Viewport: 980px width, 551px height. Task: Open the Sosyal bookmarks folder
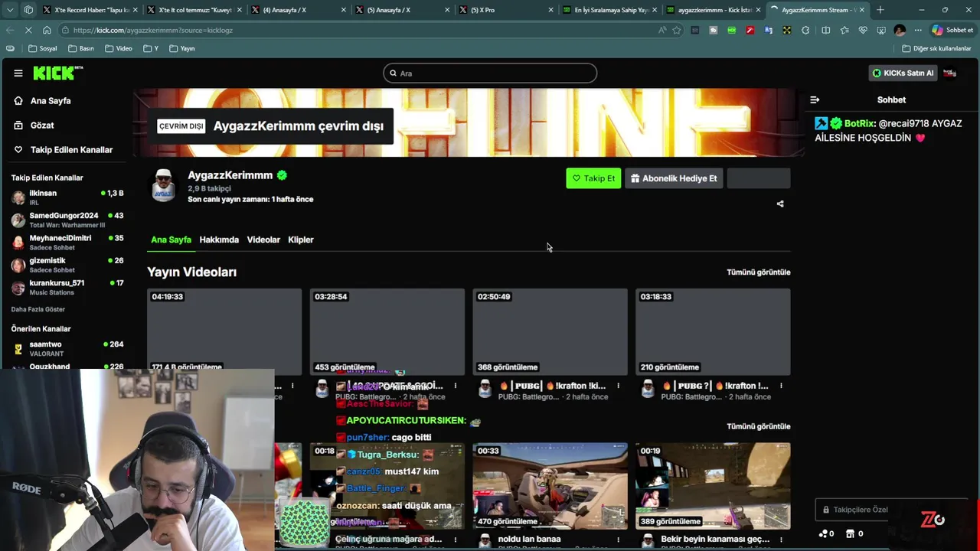(x=43, y=48)
